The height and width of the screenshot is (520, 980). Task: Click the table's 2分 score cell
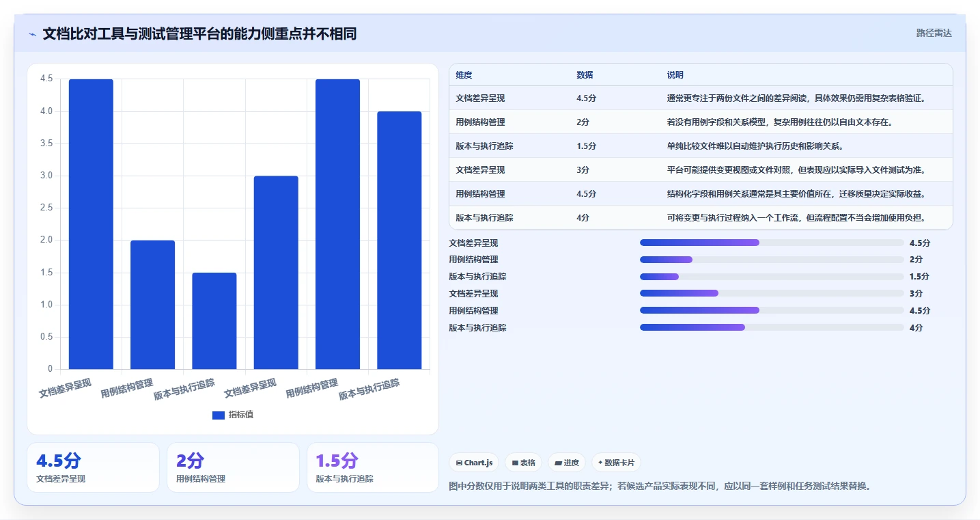(583, 122)
